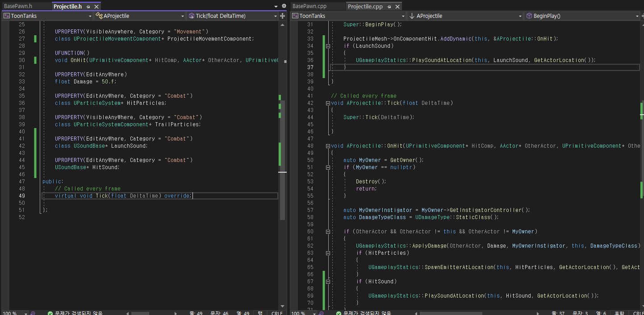The width and height of the screenshot is (644, 315).
Task: Close the Projectile.cpp tab
Action: [397, 7]
